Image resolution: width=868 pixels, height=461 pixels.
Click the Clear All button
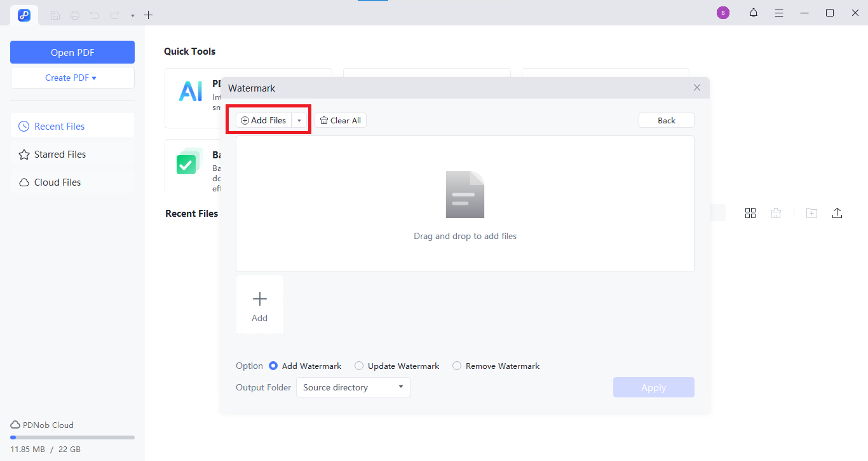tap(340, 120)
